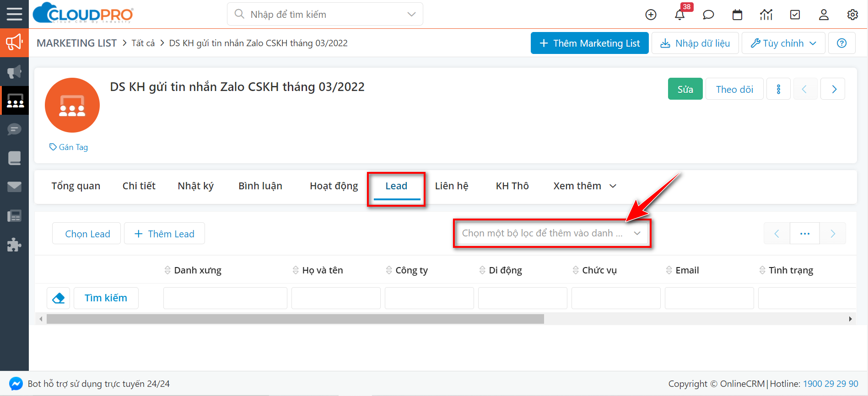Call hotline 1900 29 29 90 link

830,384
